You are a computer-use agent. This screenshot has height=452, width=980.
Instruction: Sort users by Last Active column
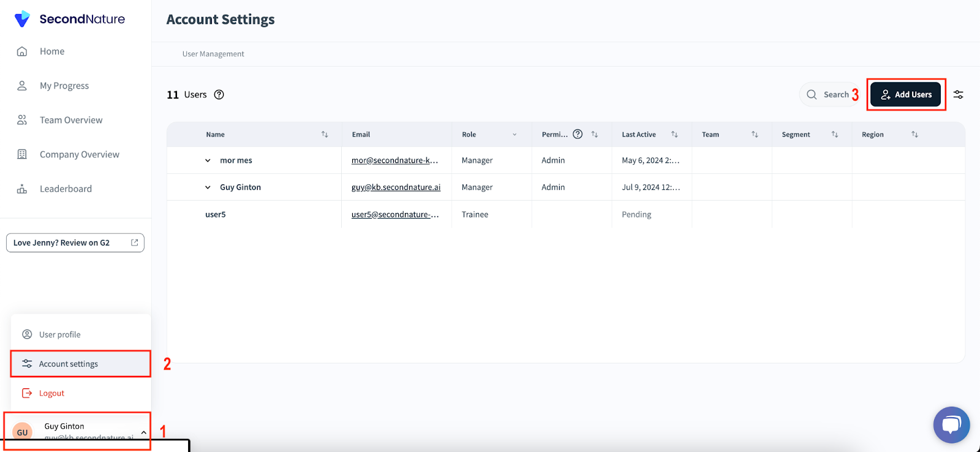pos(674,134)
